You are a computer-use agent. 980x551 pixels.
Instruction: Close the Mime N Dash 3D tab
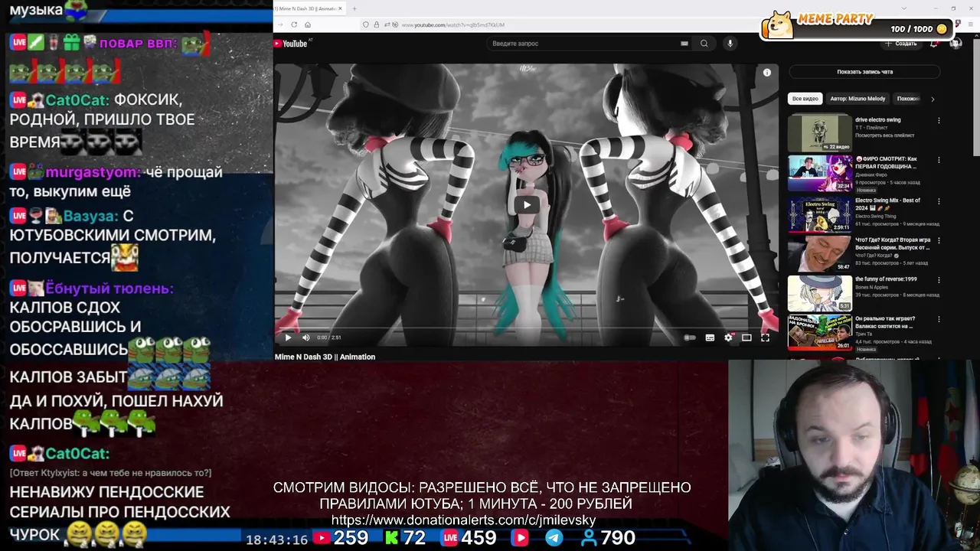[x=341, y=8]
